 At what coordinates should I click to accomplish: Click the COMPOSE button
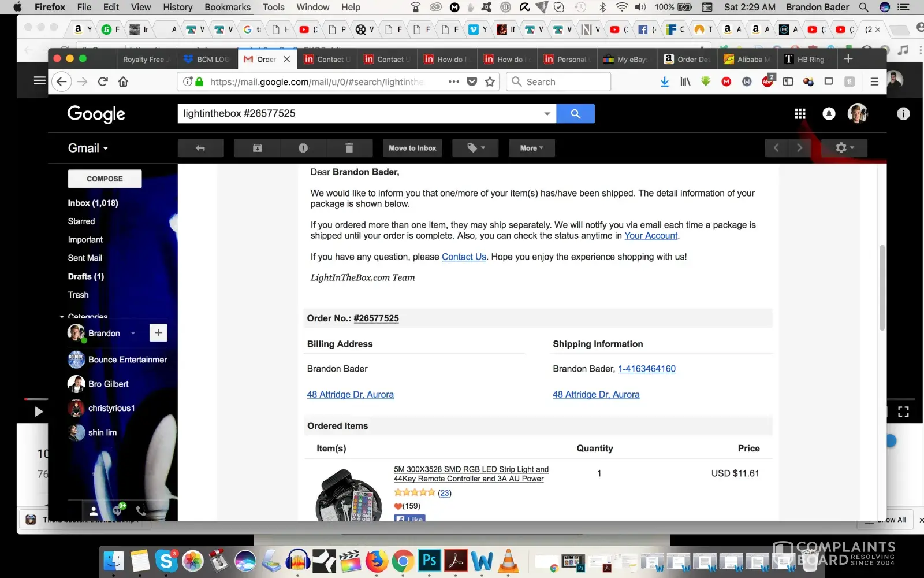(x=105, y=179)
